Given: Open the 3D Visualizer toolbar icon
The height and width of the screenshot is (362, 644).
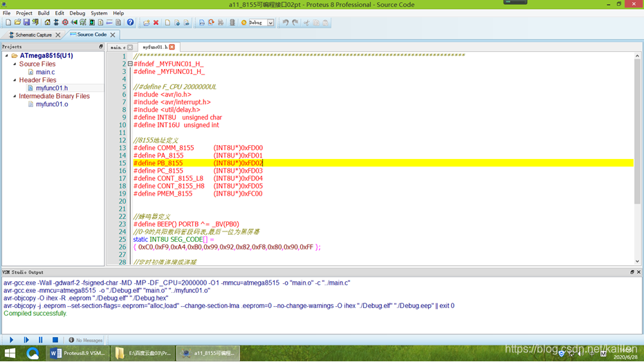Looking at the screenshot, I should tap(74, 23).
